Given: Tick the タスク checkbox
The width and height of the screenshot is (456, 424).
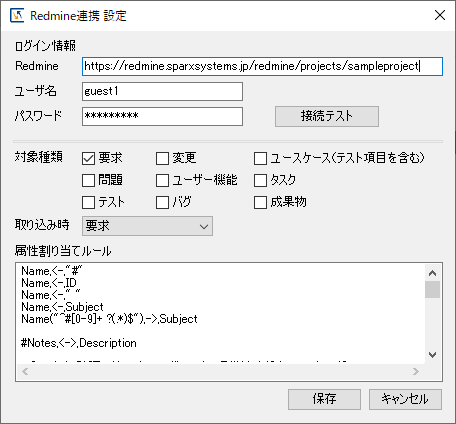Looking at the screenshot, I should 260,180.
